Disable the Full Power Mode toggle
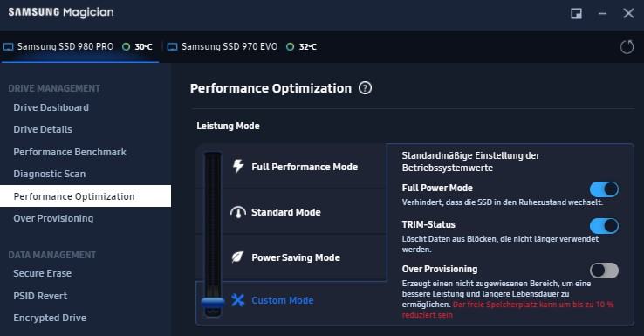 [x=604, y=189]
